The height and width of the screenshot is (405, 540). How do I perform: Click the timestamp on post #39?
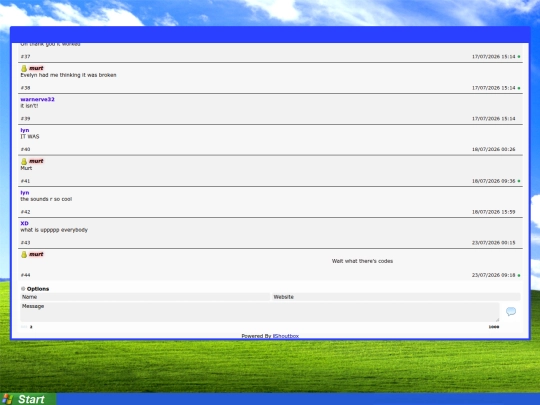click(494, 119)
